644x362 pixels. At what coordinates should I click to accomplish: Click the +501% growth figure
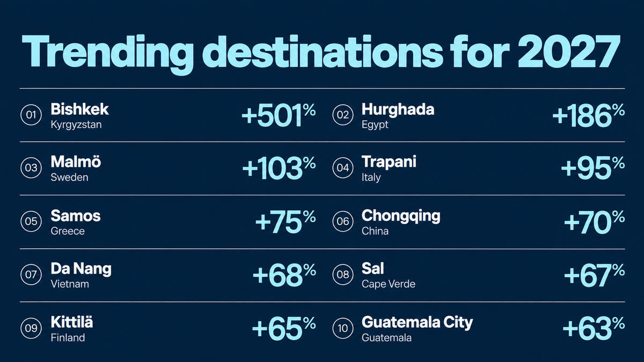tap(279, 116)
